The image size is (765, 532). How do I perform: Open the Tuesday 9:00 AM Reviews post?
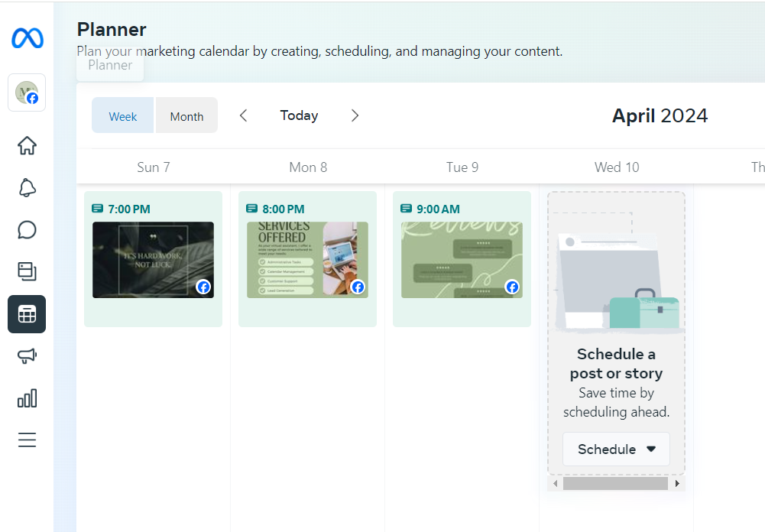(462, 260)
